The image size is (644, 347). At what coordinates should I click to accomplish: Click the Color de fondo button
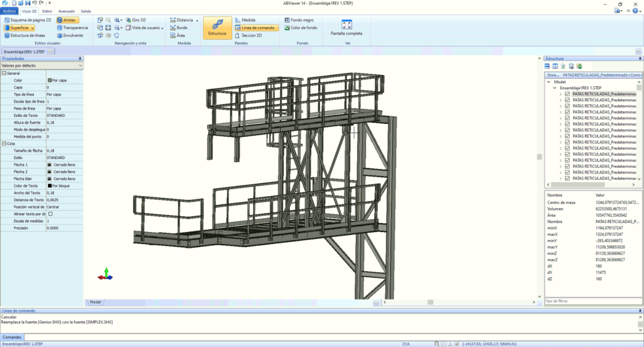(301, 28)
